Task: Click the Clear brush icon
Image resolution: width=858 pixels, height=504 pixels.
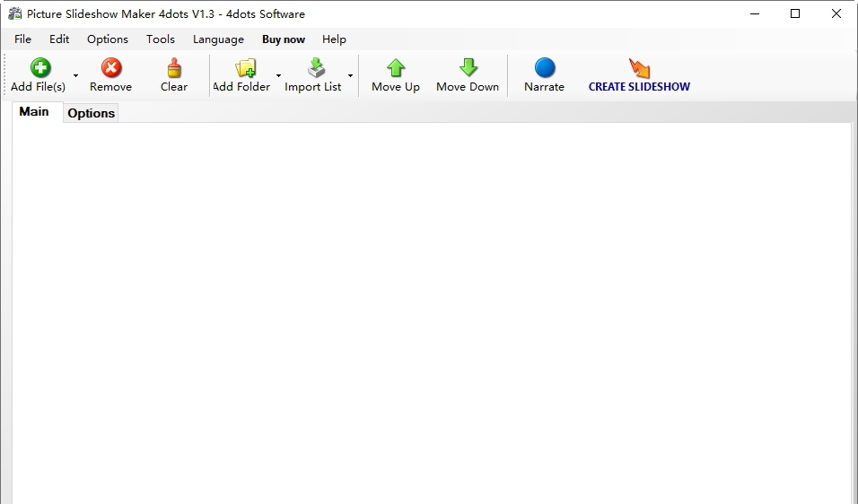Action: point(174,68)
